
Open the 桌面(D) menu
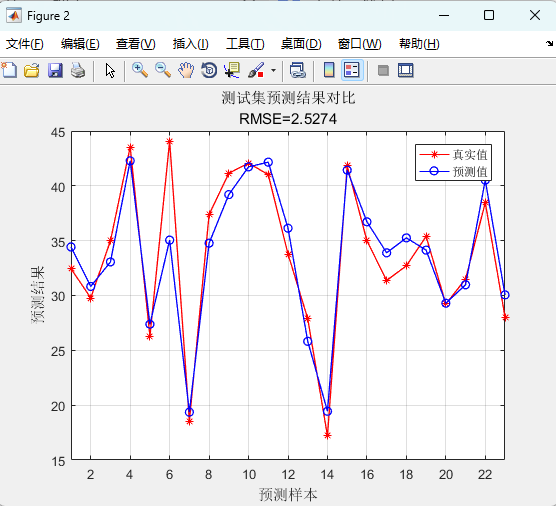(x=301, y=44)
